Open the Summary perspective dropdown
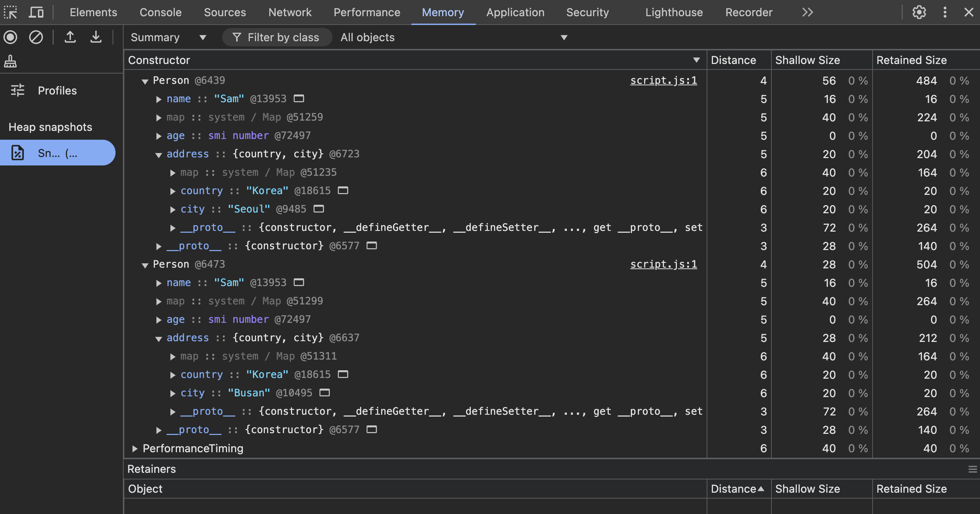The width and height of the screenshot is (980, 514). pos(168,37)
